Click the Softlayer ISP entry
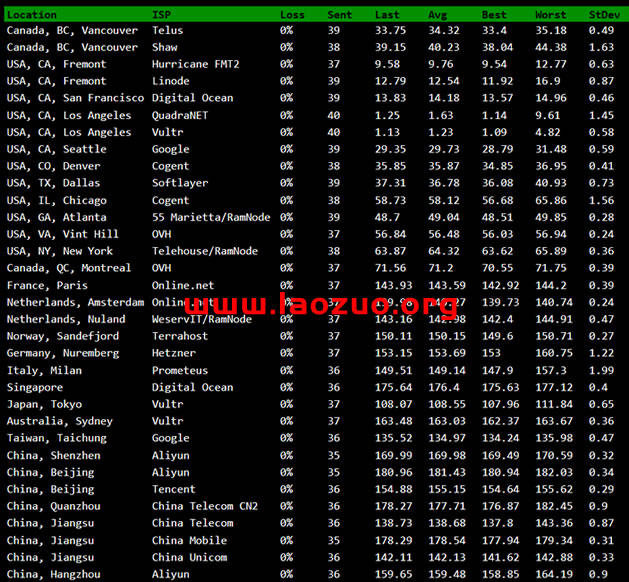The width and height of the screenshot is (629, 582). point(180,183)
